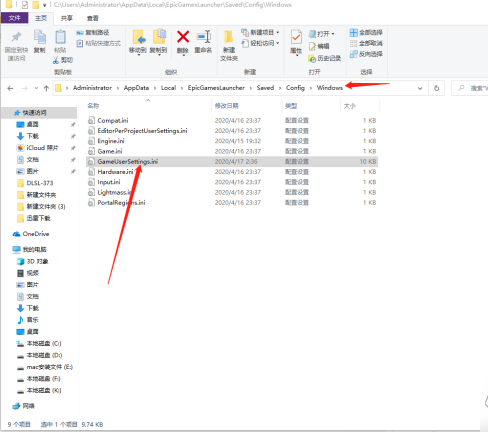Click the History button in ribbon
Viewport: 488px width, 432px height.
tap(325, 58)
